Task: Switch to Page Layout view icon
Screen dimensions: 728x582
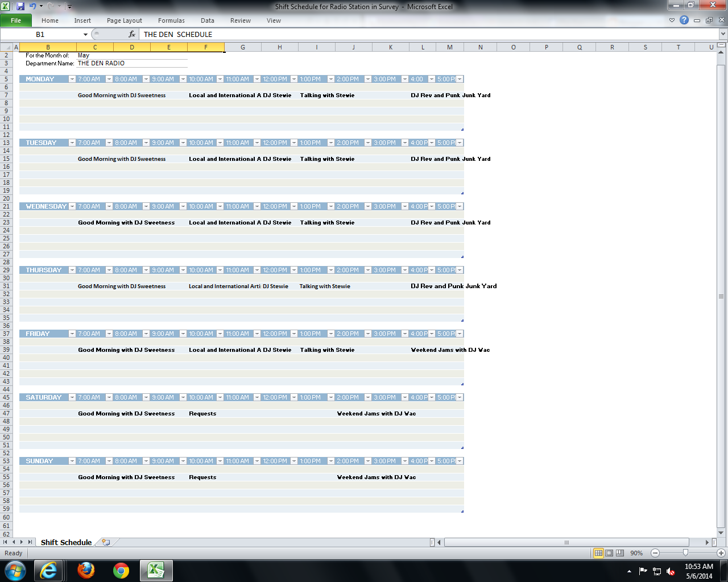Action: click(609, 553)
